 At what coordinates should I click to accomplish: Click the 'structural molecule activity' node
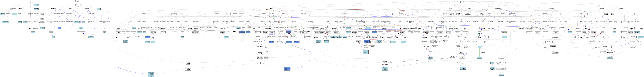[x=36, y=5]
